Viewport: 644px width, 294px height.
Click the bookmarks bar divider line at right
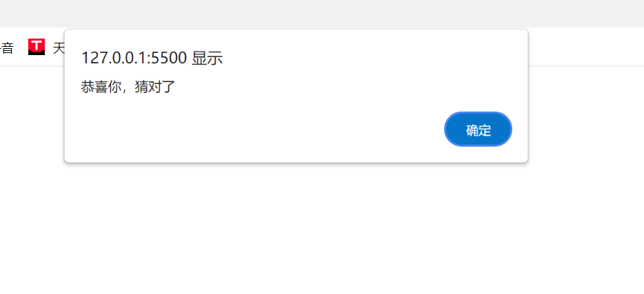pos(585,65)
